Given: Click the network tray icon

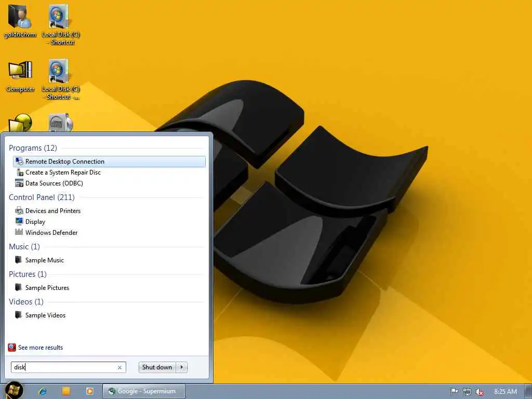Looking at the screenshot, I should [467, 392].
